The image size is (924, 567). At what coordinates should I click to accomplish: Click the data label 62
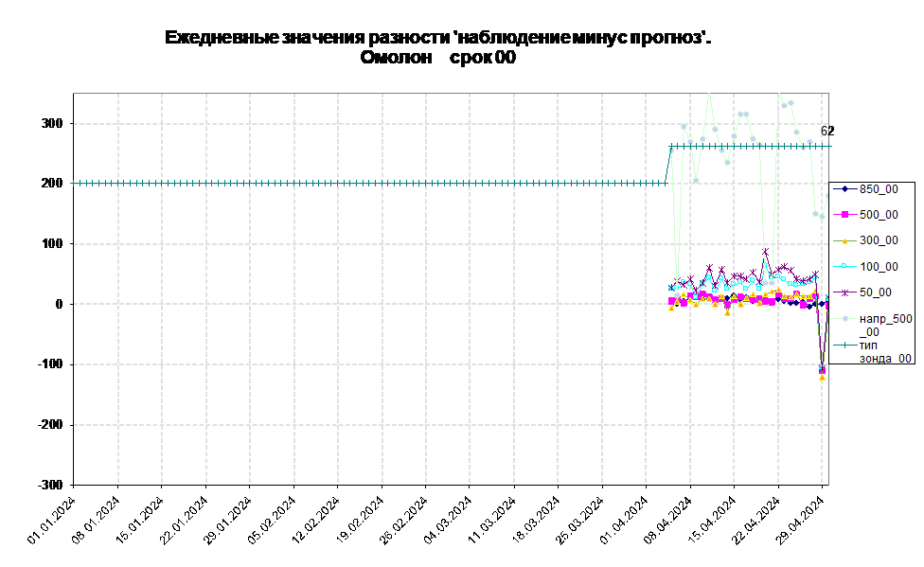click(827, 131)
